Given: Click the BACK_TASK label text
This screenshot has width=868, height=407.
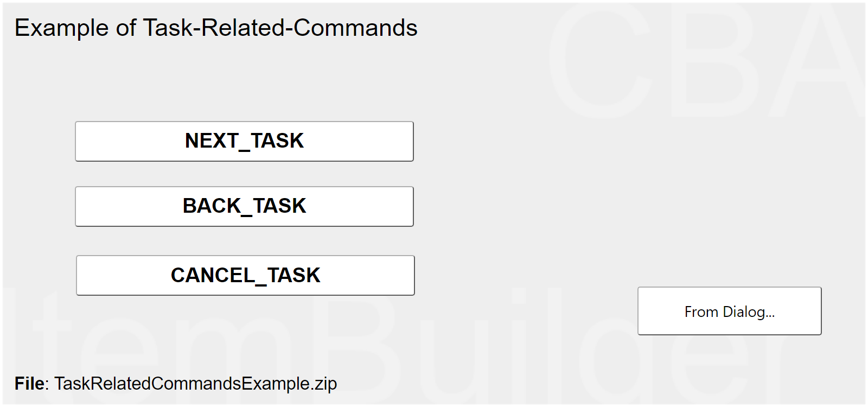Looking at the screenshot, I should (x=244, y=206).
